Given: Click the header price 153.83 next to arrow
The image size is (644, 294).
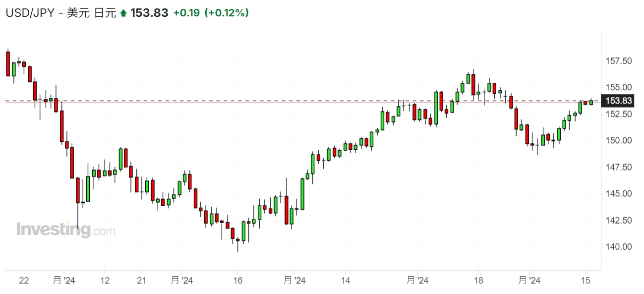Looking at the screenshot, I should (x=149, y=13).
